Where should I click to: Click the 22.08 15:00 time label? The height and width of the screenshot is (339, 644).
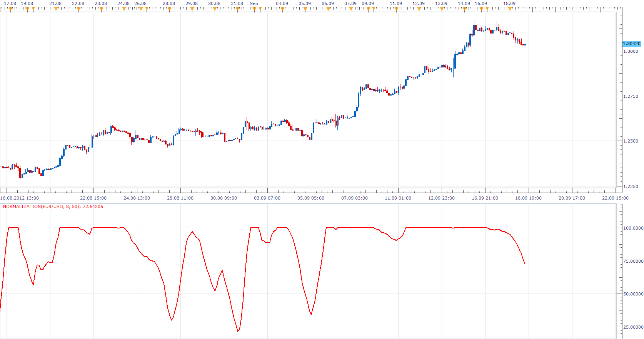[93, 198]
